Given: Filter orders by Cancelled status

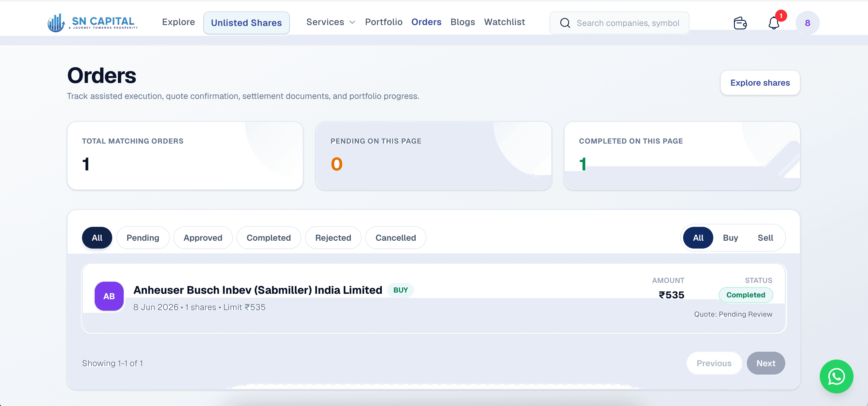Looking at the screenshot, I should pyautogui.click(x=396, y=237).
